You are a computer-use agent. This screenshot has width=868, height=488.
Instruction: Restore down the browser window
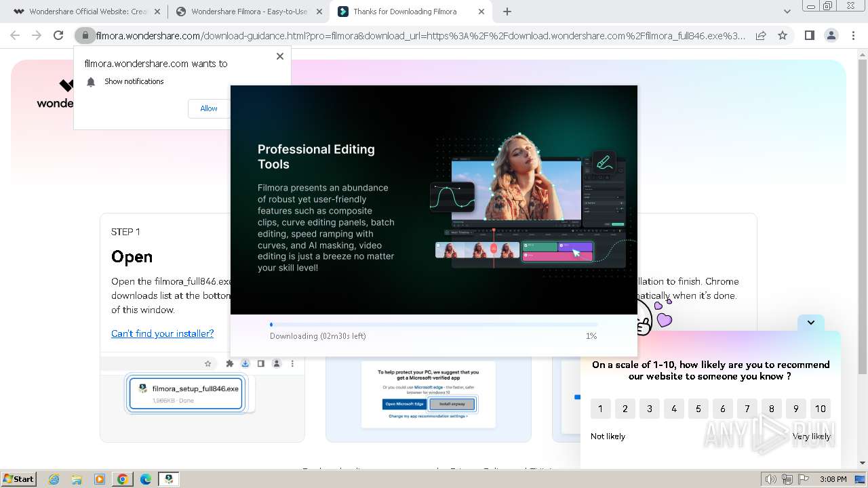(x=828, y=6)
